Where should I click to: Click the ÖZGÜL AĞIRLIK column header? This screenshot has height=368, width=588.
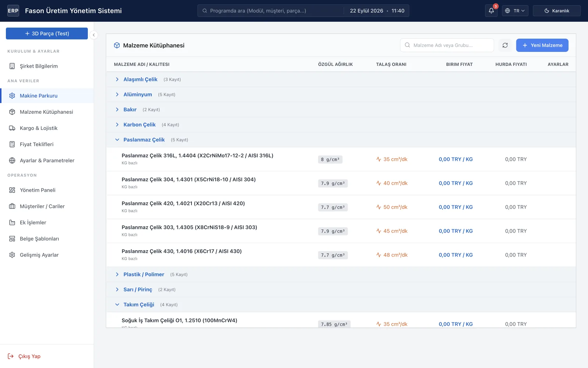(336, 64)
